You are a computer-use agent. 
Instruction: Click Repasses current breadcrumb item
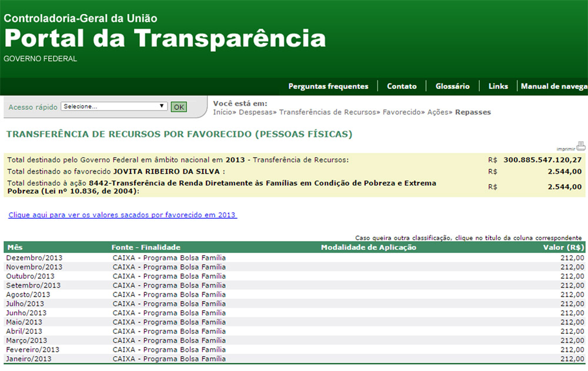point(473,112)
